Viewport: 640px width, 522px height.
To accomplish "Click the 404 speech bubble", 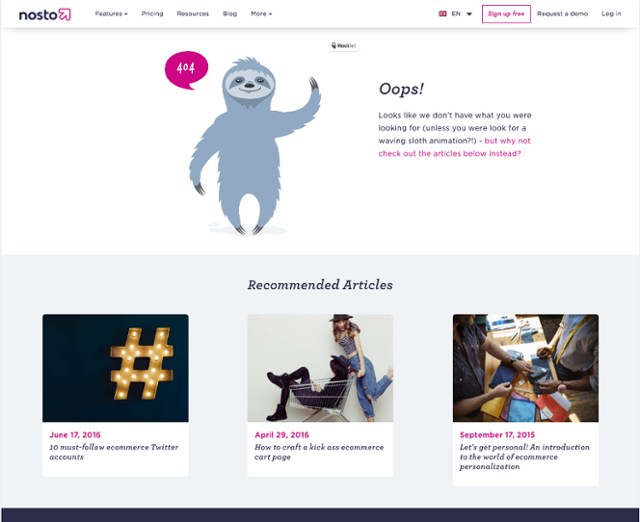I will (187, 70).
